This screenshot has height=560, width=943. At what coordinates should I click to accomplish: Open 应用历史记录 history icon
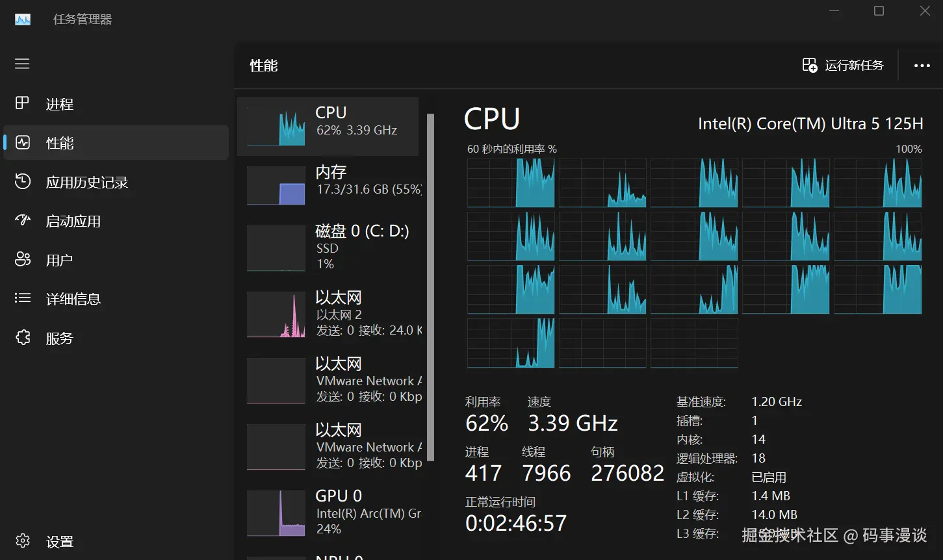[x=23, y=182]
